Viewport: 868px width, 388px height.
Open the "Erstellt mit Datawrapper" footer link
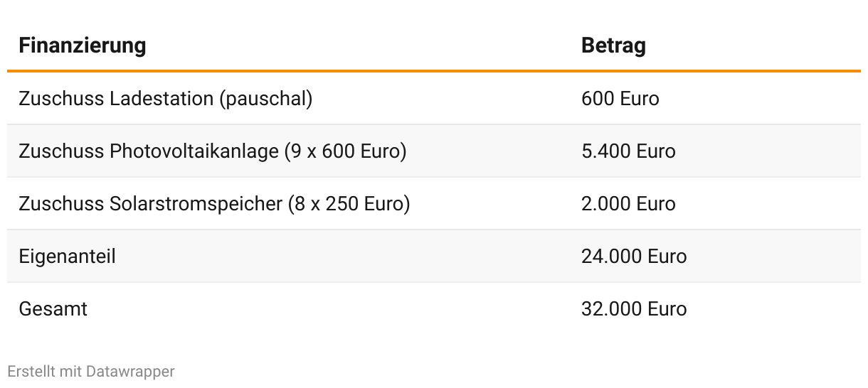90,371
